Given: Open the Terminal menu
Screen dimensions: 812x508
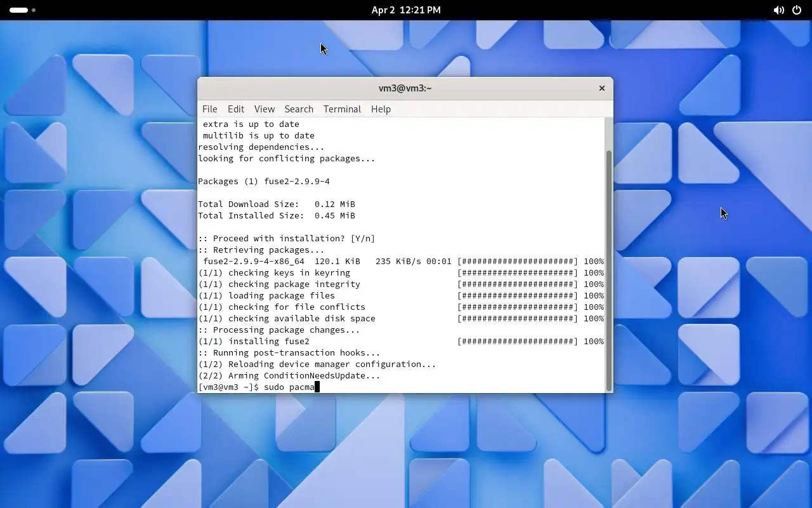Looking at the screenshot, I should pos(342,109).
